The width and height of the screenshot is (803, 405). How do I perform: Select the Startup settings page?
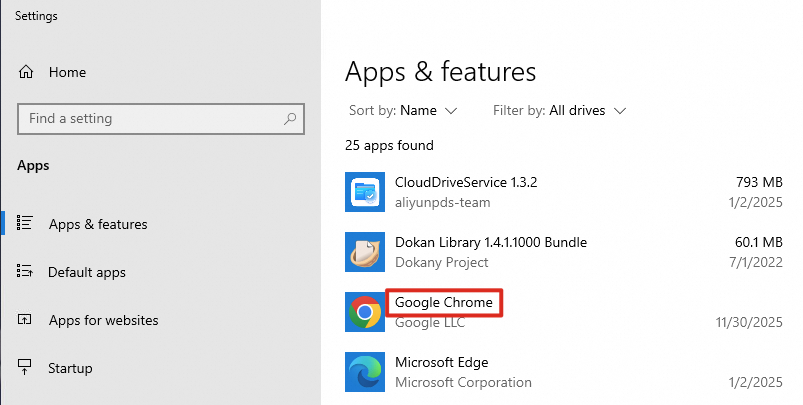click(x=70, y=368)
